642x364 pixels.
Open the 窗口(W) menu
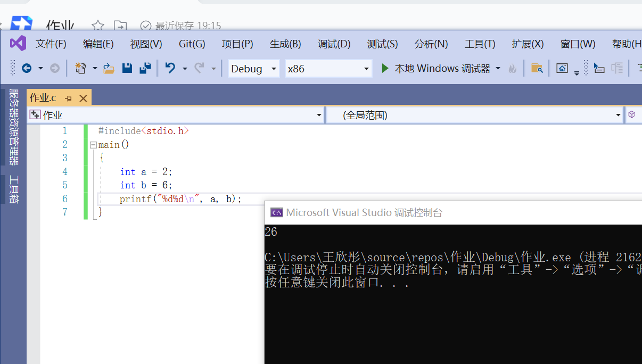(x=578, y=44)
